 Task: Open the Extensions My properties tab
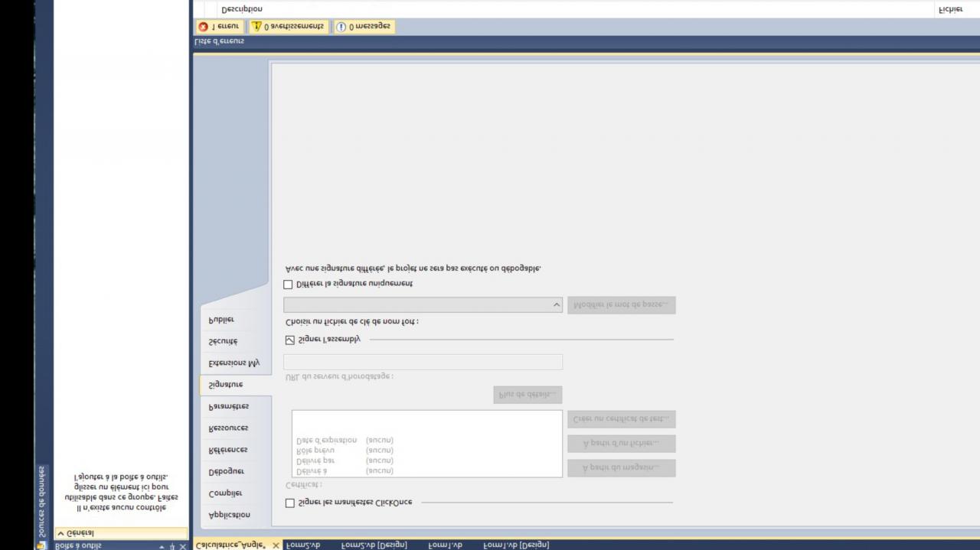point(234,363)
